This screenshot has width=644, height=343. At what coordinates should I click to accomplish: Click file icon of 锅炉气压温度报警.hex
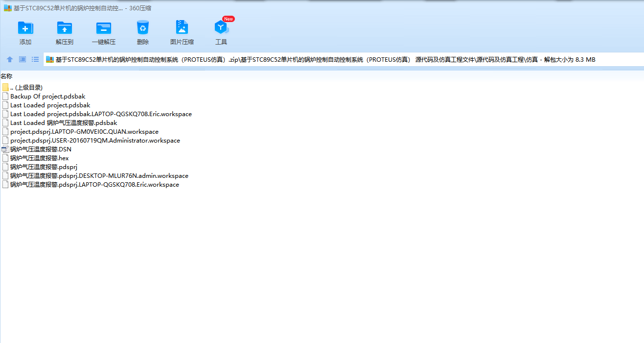[x=5, y=158]
